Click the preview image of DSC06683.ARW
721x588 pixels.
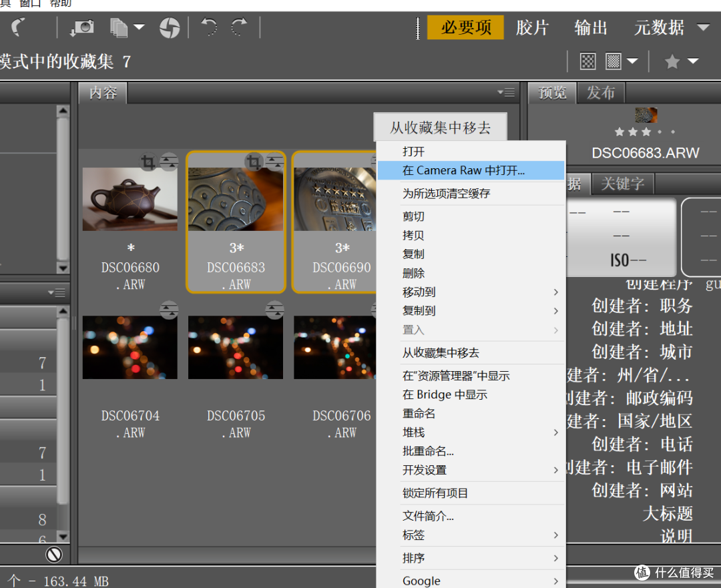(646, 115)
